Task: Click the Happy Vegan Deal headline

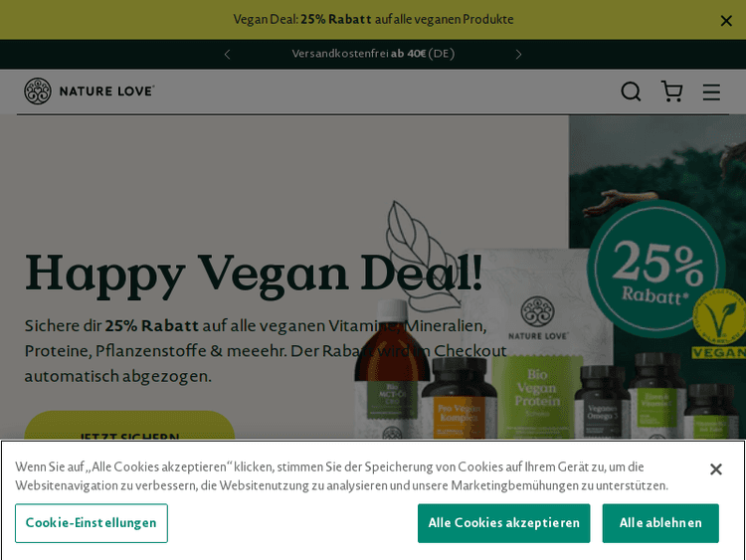Action: 254,275
